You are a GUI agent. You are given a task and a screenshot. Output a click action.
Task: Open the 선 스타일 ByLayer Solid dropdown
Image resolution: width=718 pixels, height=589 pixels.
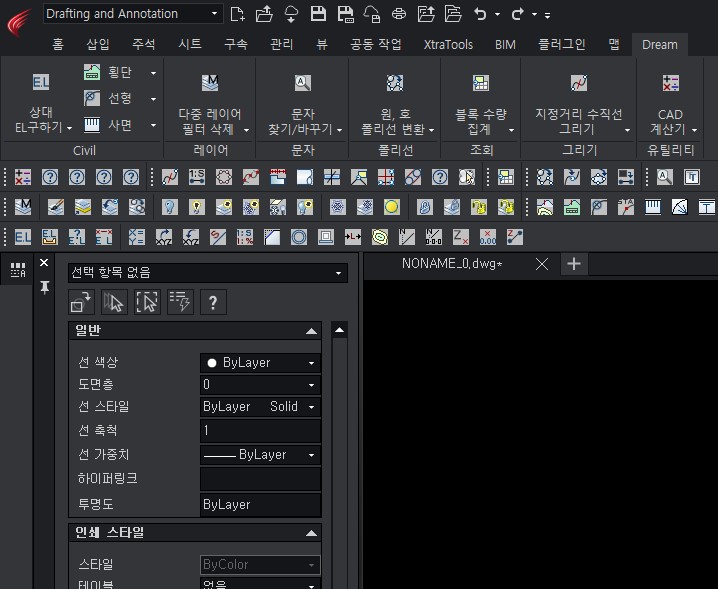pos(260,406)
